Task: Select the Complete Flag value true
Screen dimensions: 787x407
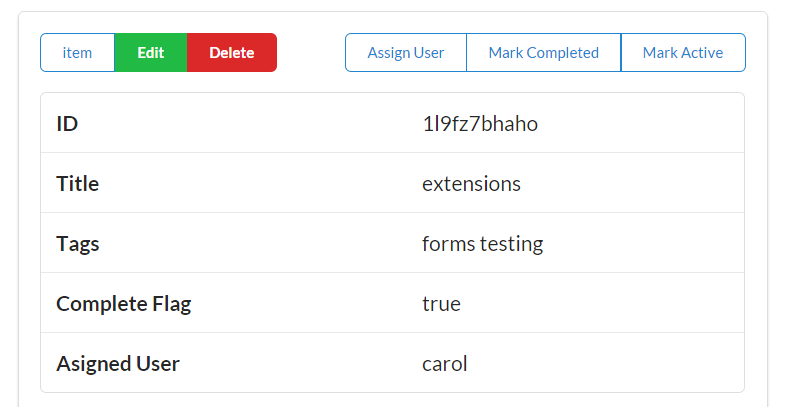Action: (441, 304)
